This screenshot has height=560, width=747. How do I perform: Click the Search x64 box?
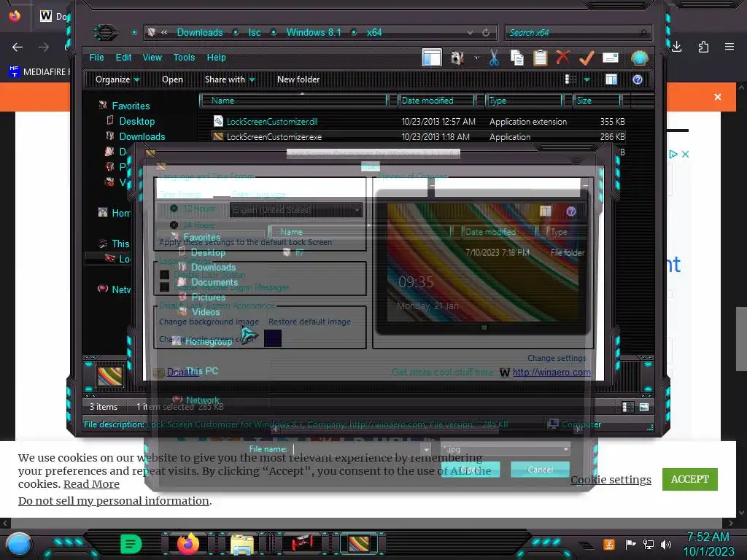click(577, 32)
